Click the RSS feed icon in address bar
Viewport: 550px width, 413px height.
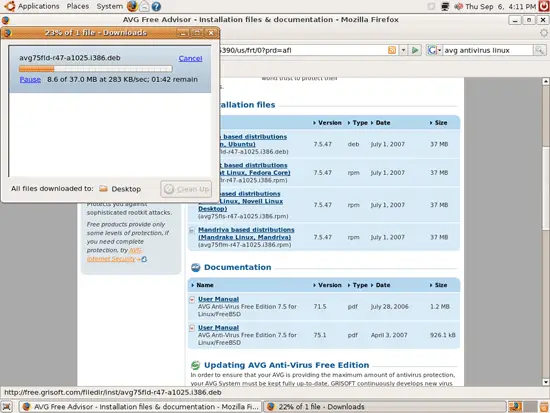click(x=392, y=50)
